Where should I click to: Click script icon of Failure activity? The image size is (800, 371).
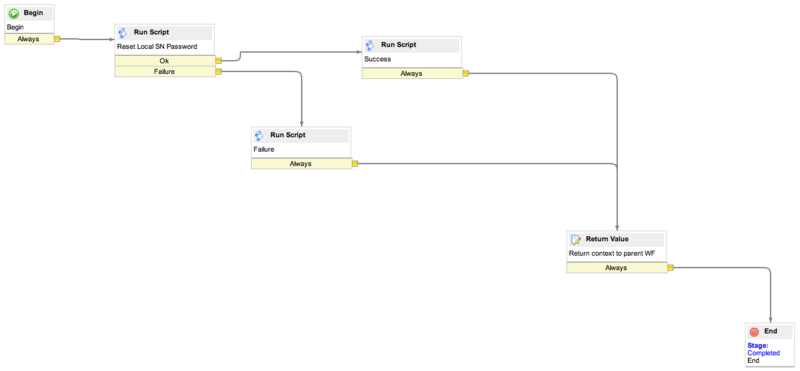259,136
